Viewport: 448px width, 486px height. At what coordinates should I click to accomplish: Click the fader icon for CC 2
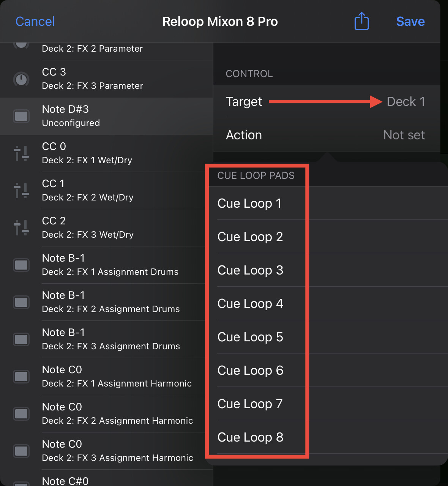point(21,228)
